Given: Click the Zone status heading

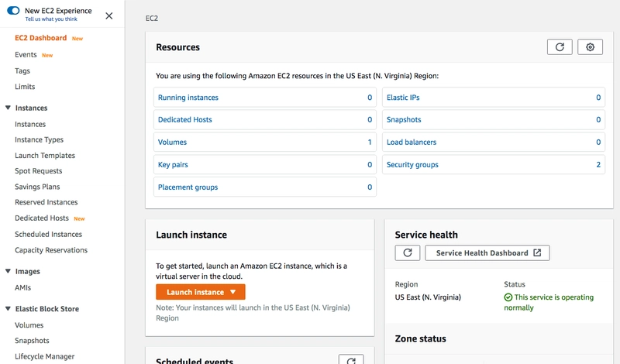Looking at the screenshot, I should pyautogui.click(x=420, y=338).
